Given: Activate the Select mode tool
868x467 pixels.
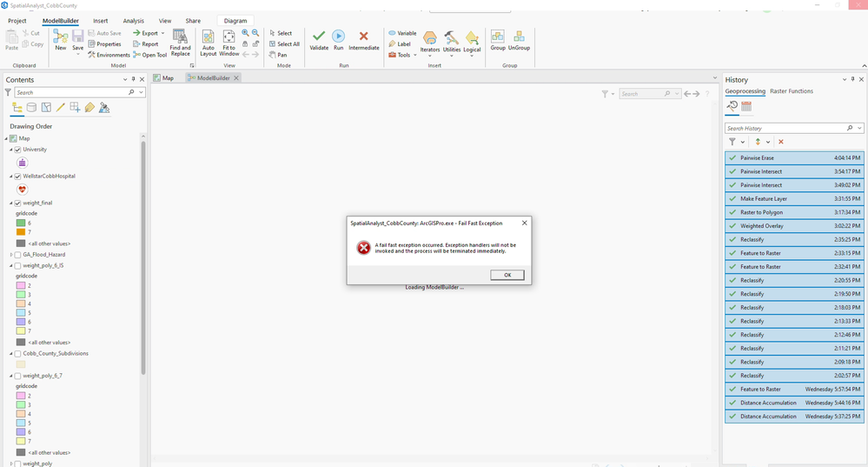Looking at the screenshot, I should pyautogui.click(x=281, y=33).
